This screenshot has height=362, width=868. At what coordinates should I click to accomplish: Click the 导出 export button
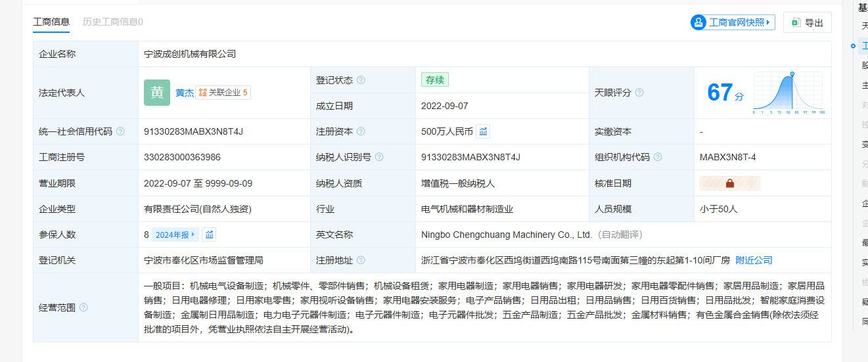807,22
